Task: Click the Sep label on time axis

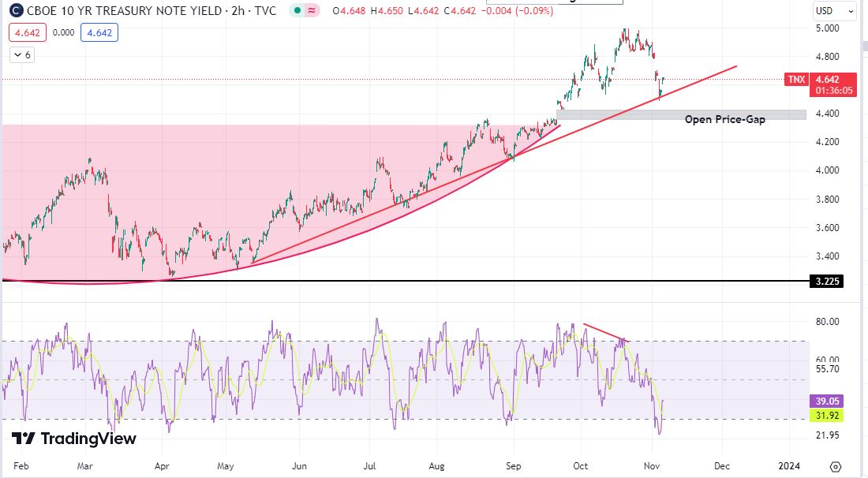Action: (x=513, y=466)
